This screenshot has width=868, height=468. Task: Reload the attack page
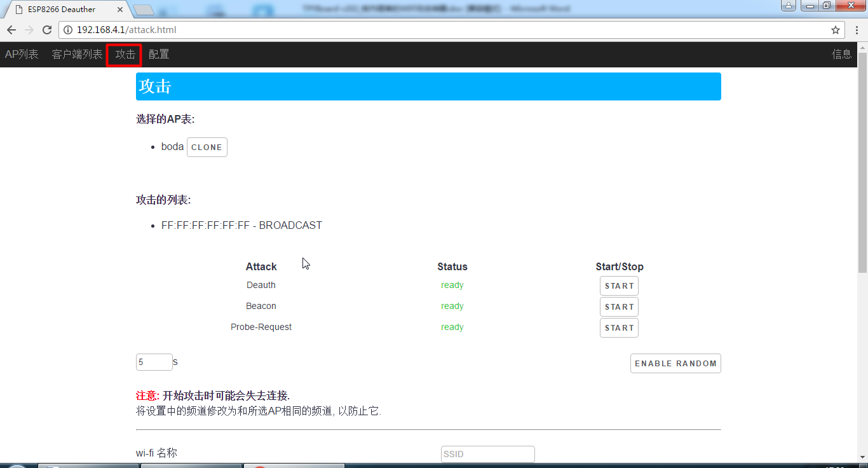click(47, 30)
